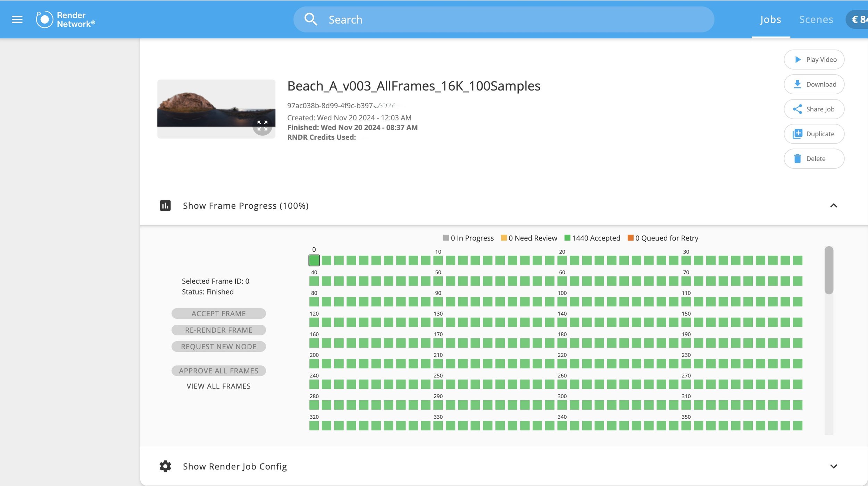The image size is (868, 486).
Task: Delete the render job
Action: pyautogui.click(x=813, y=159)
